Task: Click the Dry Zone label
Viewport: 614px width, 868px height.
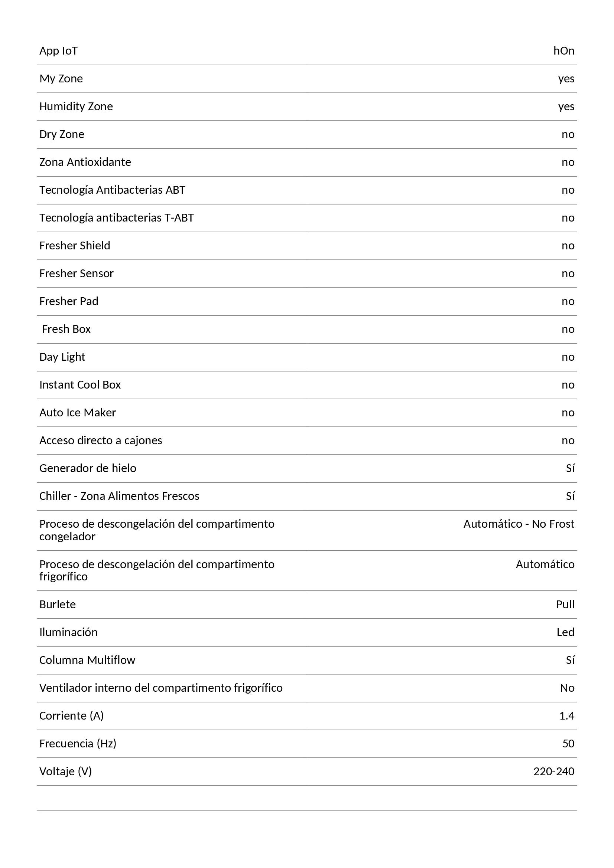Action: click(62, 134)
